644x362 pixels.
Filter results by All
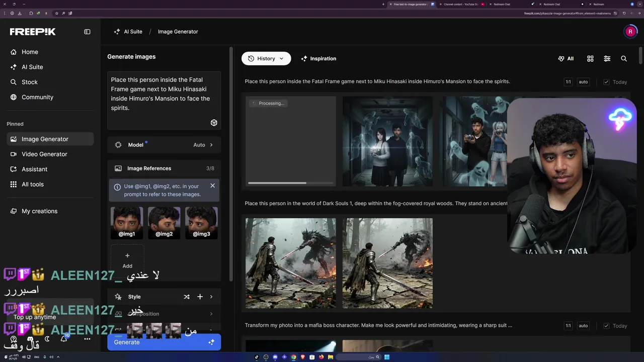[x=566, y=59]
